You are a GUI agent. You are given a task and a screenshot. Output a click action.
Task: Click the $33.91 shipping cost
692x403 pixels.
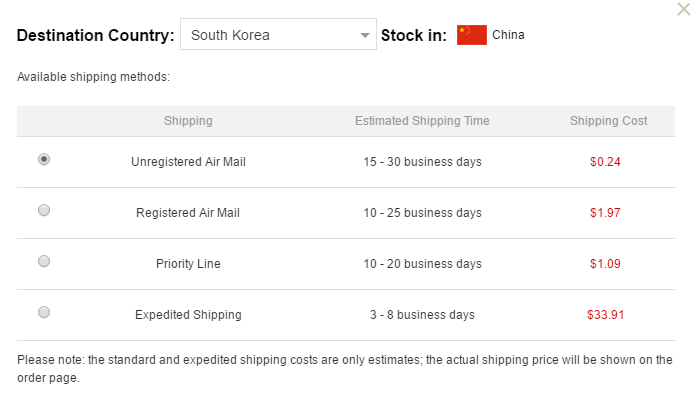pyautogui.click(x=606, y=315)
